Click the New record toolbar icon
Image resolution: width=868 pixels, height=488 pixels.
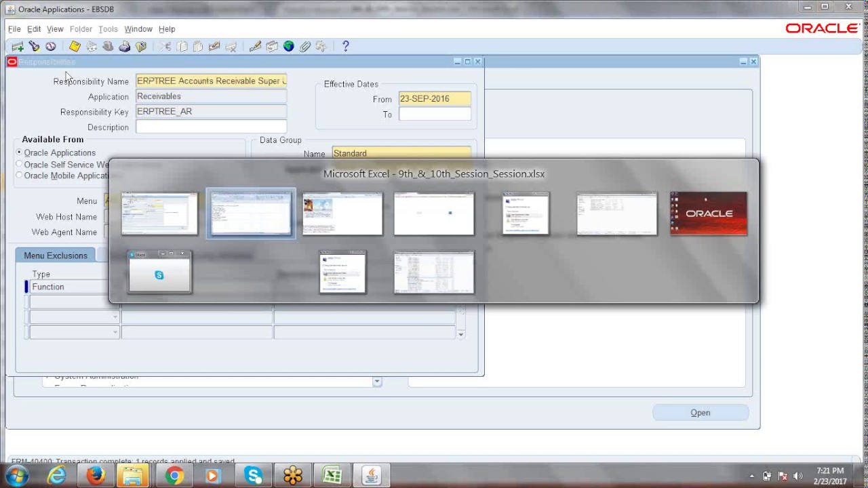pos(18,46)
